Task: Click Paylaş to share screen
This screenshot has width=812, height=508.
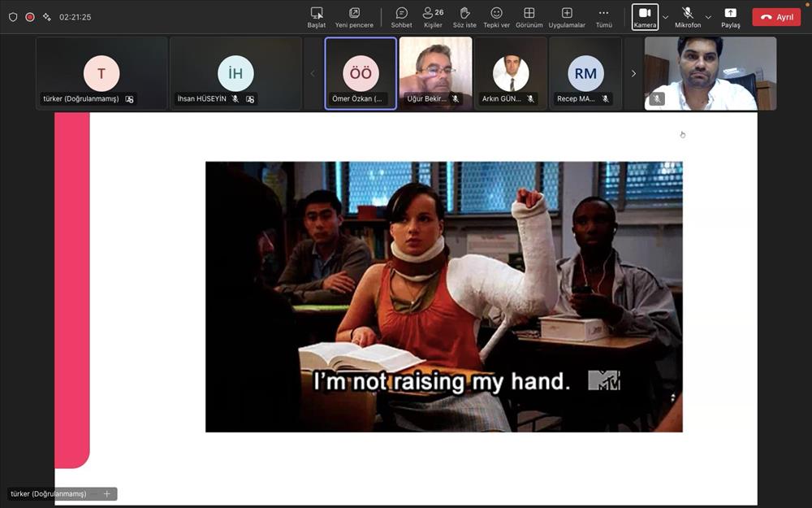Action: [x=731, y=17]
